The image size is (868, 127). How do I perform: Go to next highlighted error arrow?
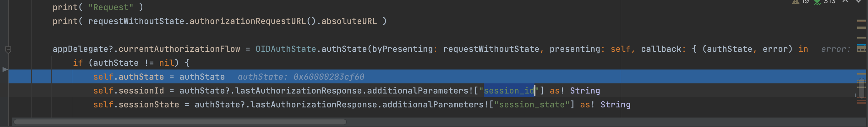point(858,2)
